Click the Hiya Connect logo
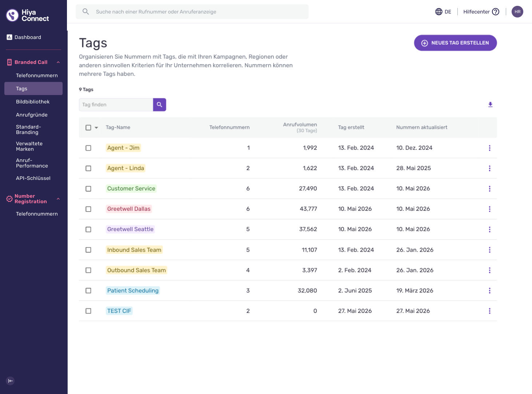 [x=28, y=15]
